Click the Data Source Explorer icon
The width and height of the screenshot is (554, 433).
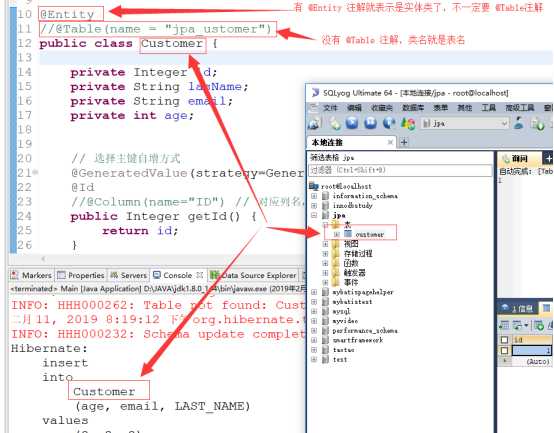[214, 275]
